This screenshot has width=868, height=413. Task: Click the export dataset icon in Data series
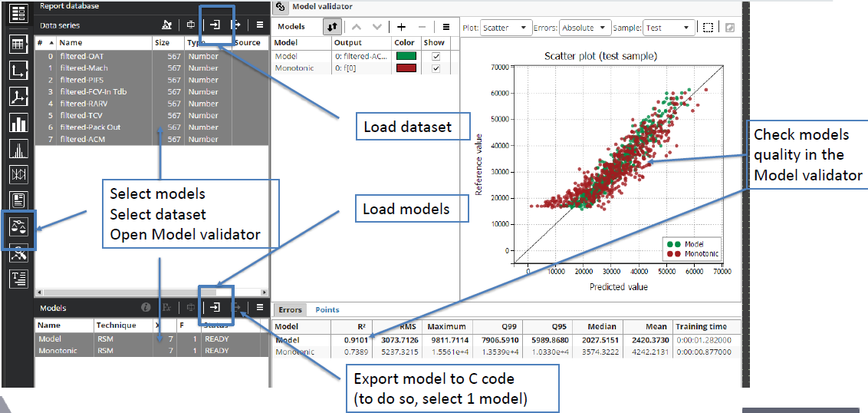click(x=236, y=25)
